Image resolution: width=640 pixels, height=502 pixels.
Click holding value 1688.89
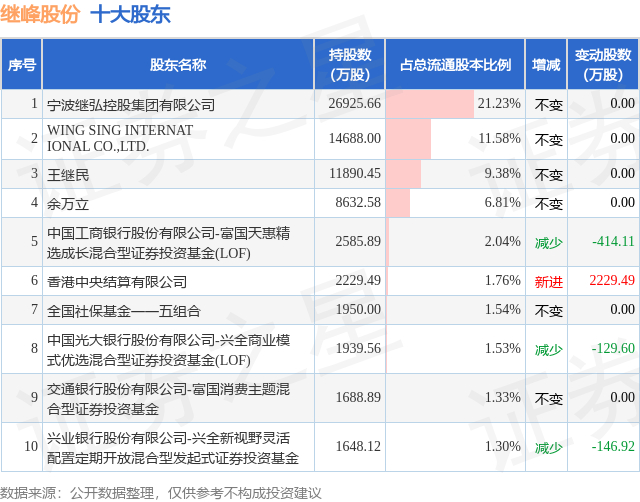coord(358,398)
